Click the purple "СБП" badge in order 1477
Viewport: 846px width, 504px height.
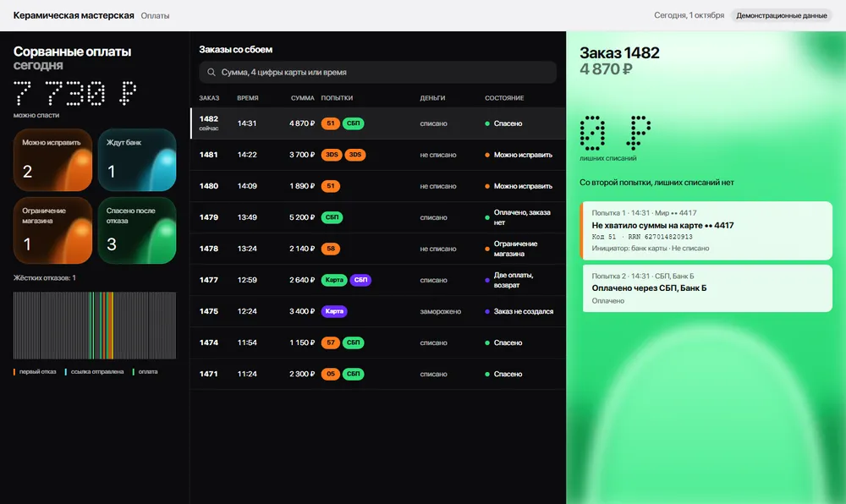coord(360,280)
